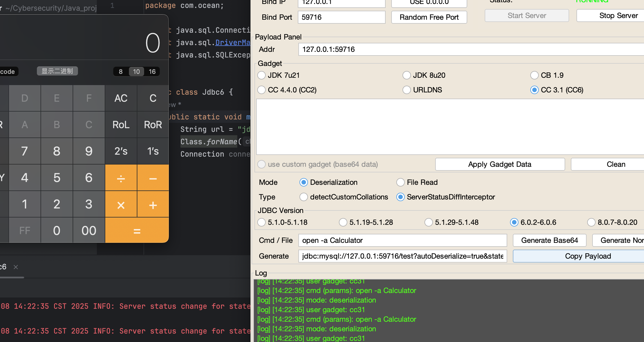Click calculator digit 8 key
This screenshot has height=342, width=644.
pos(57,151)
